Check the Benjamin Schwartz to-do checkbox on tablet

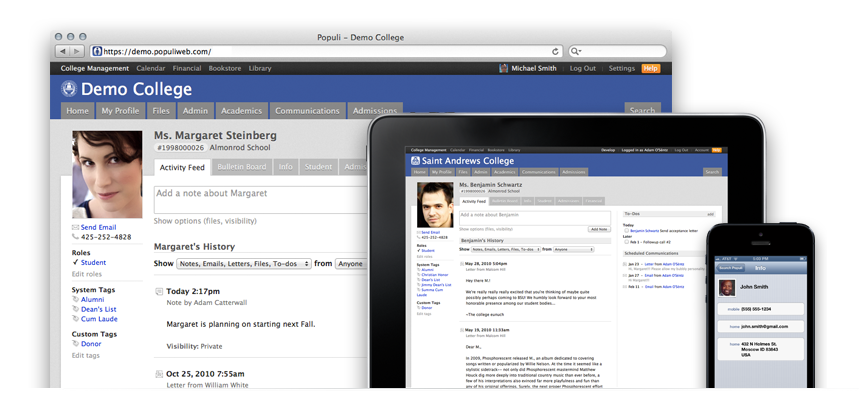coord(626,230)
